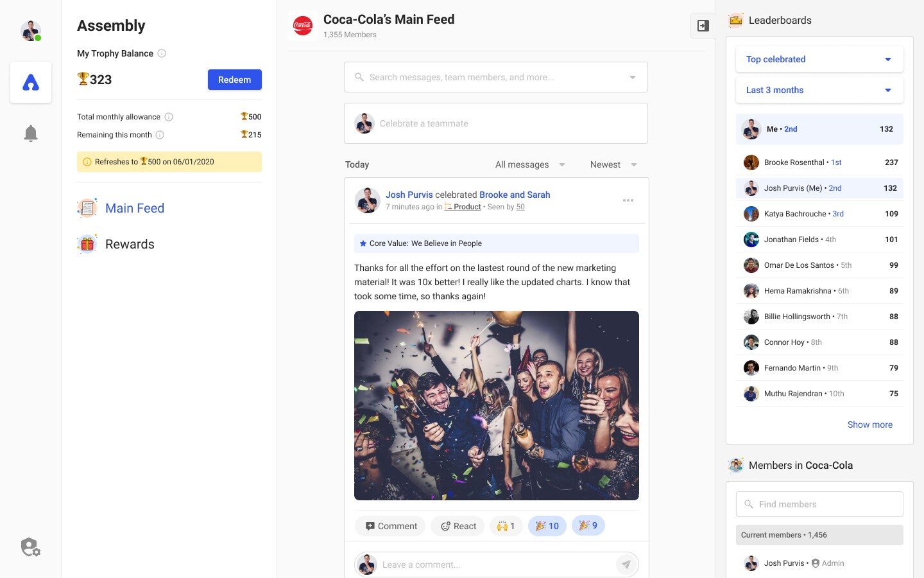Open the notifications bell icon
924x578 pixels.
(31, 134)
